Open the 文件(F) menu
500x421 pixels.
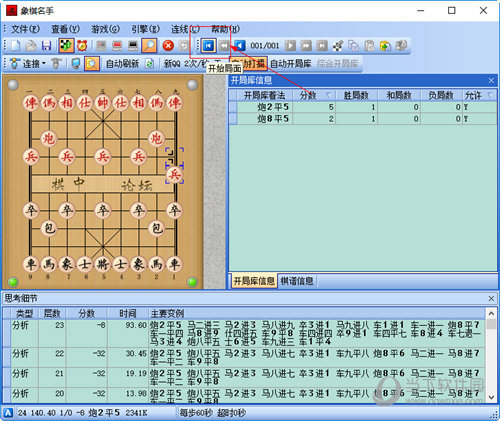[x=26, y=29]
